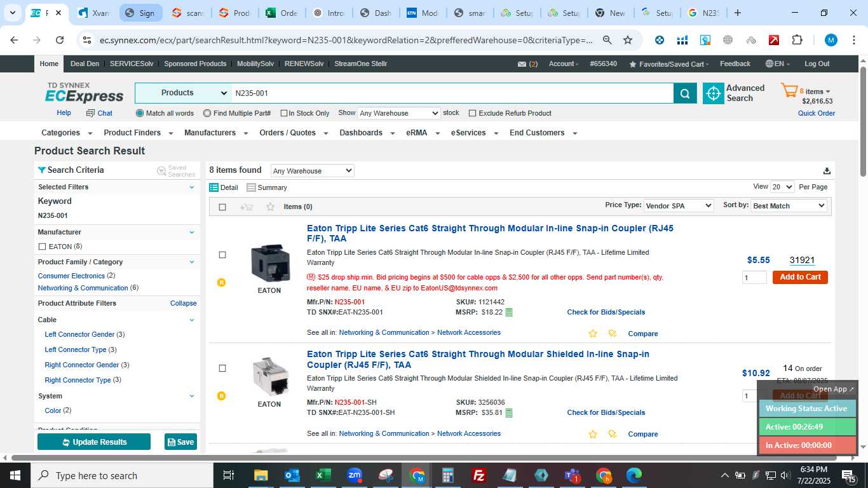The image size is (868, 488).
Task: Click the Saved Searches icon
Action: click(161, 171)
